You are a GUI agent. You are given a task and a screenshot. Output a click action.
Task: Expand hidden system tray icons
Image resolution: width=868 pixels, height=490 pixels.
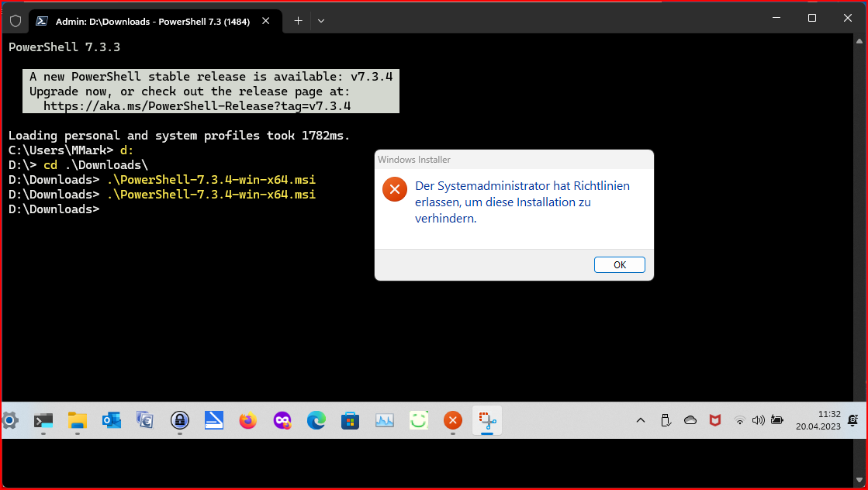[641, 420]
